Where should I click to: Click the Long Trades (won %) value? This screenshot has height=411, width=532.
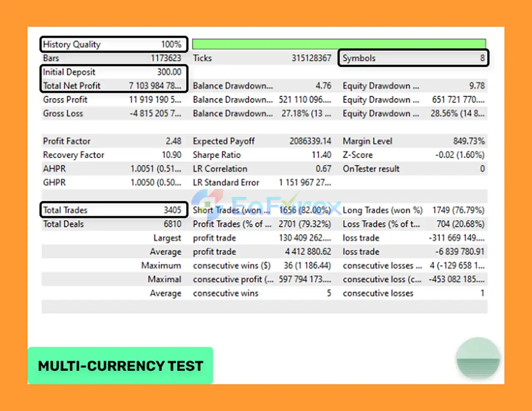pyautogui.click(x=458, y=210)
